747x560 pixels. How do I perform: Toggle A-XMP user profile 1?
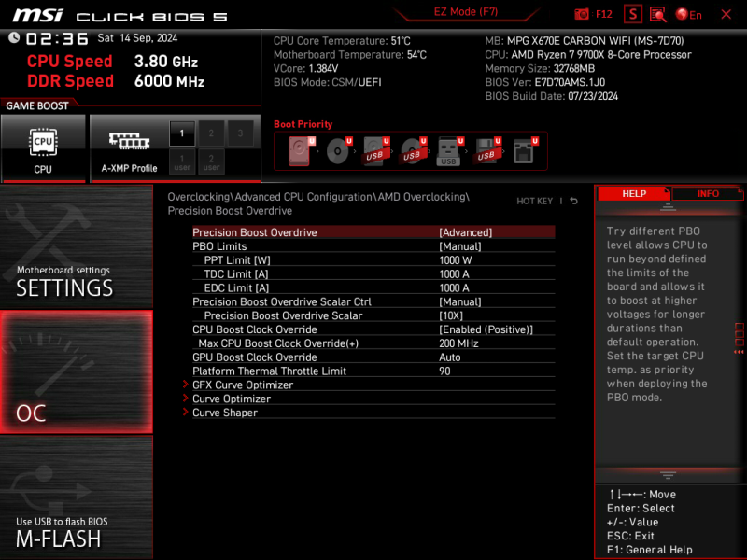click(182, 161)
